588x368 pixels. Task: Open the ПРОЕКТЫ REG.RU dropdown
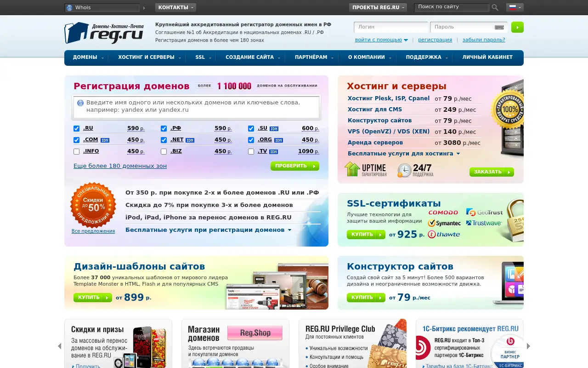tap(378, 7)
